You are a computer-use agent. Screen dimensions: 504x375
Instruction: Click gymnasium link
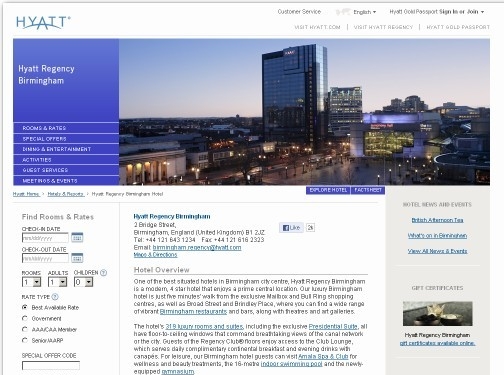pyautogui.click(x=178, y=371)
